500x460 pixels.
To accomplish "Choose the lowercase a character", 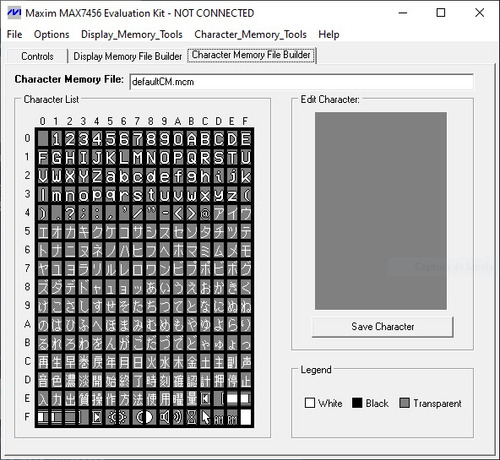I will click(x=111, y=176).
